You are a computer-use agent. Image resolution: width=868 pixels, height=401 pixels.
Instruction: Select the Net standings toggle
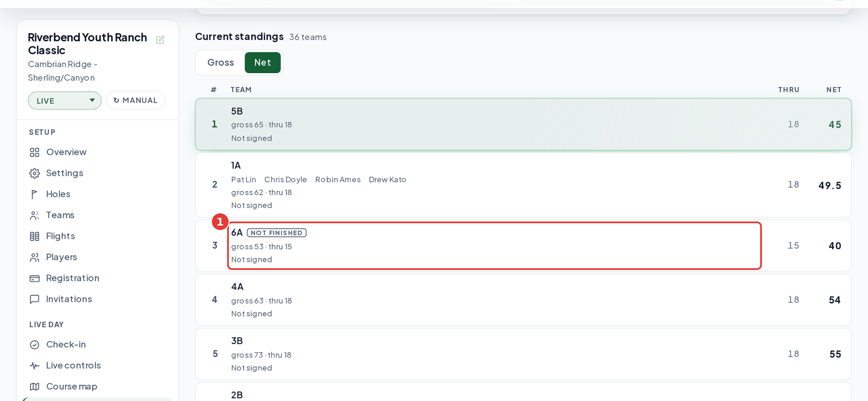click(x=263, y=62)
